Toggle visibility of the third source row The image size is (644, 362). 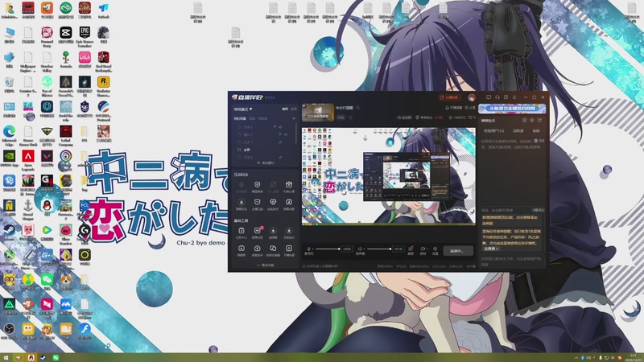click(x=280, y=142)
